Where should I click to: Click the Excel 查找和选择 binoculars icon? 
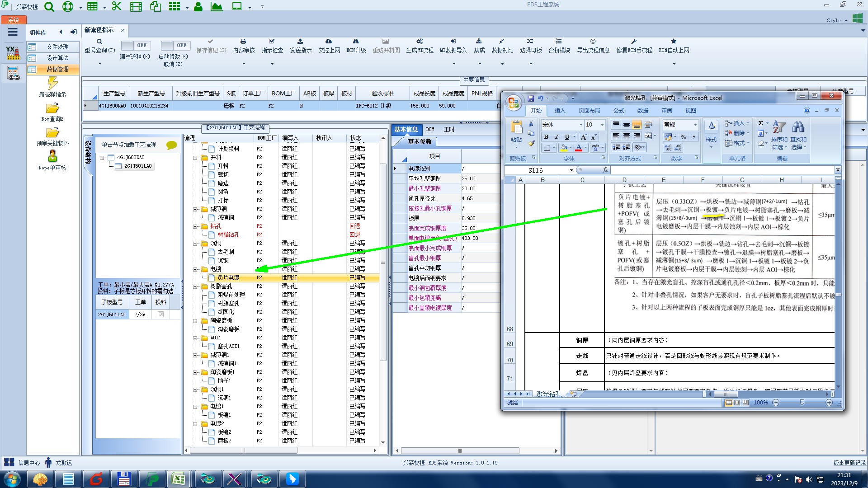click(798, 127)
